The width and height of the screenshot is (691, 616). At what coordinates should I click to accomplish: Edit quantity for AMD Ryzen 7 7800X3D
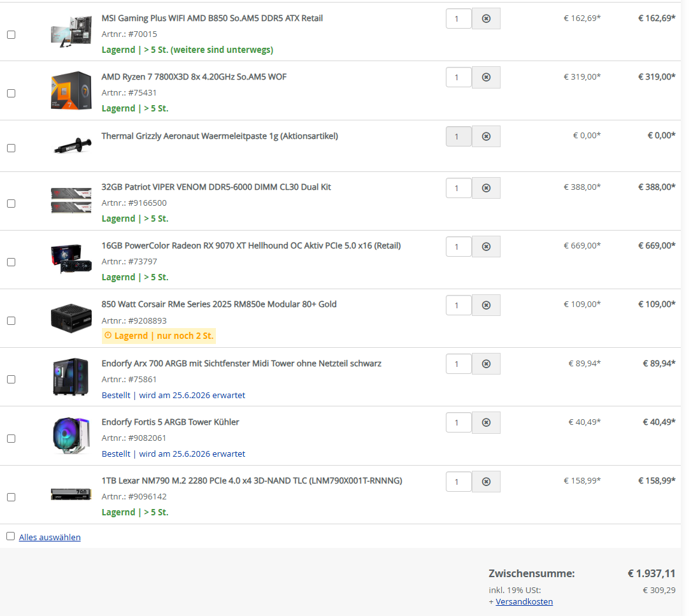[459, 77]
